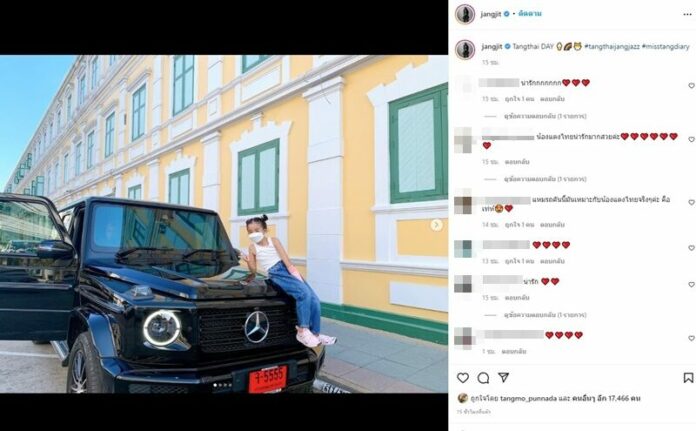Image resolution: width=696 pixels, height=431 pixels.
Task: Like the post with heart icon
Action: pyautogui.click(x=463, y=378)
